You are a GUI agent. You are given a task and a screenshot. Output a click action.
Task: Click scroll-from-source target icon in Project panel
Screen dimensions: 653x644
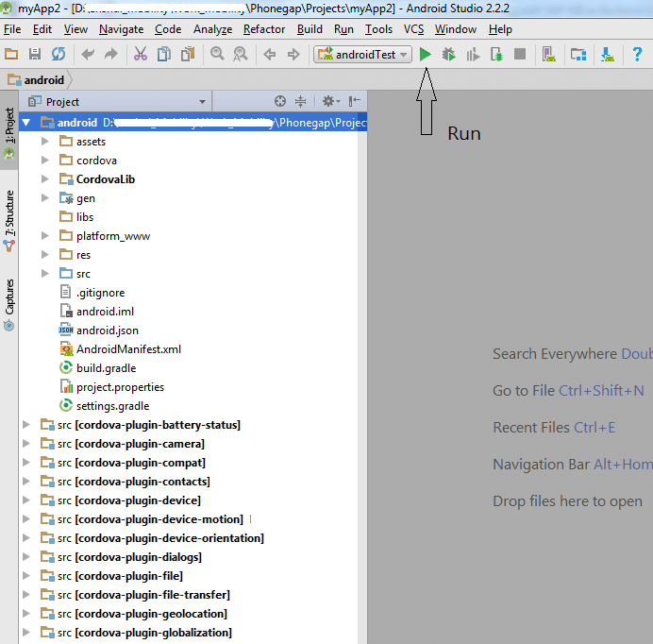click(279, 101)
